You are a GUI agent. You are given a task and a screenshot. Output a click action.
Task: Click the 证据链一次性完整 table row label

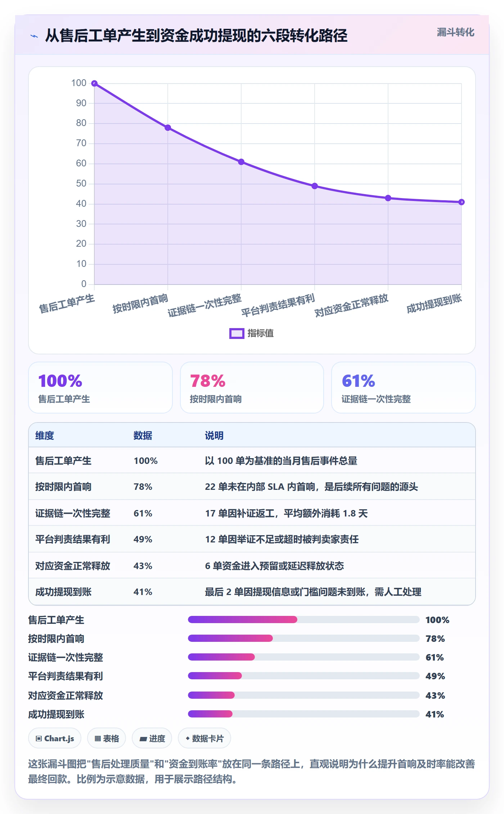point(73,513)
